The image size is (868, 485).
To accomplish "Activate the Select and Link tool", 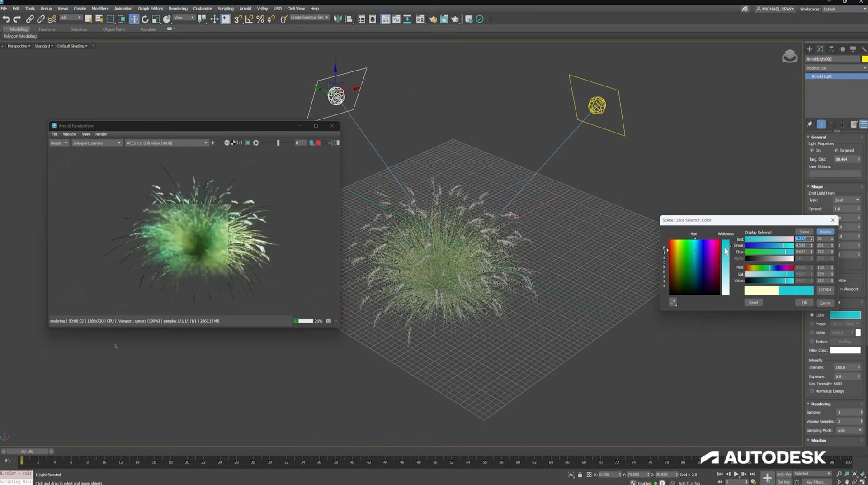I will 30,19.
